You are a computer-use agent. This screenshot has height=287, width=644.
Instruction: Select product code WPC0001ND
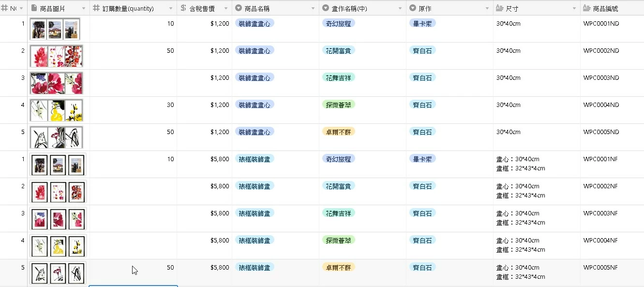click(601, 23)
